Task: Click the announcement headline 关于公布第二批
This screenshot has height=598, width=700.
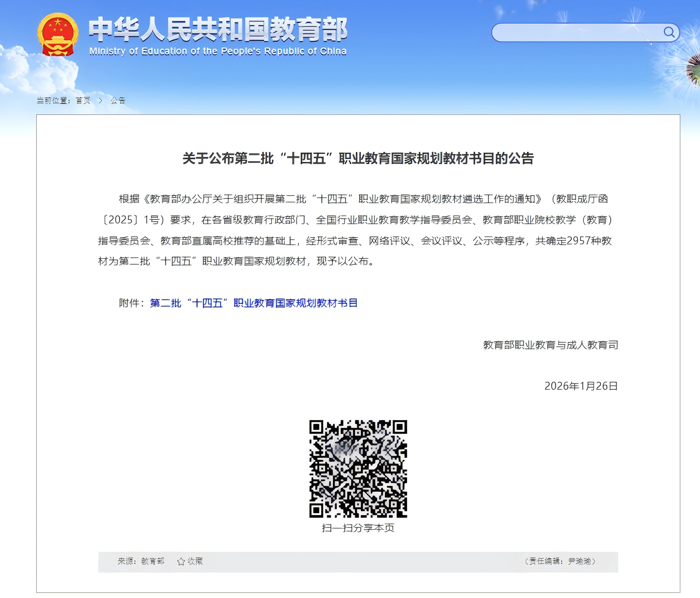Action: pyautogui.click(x=358, y=159)
